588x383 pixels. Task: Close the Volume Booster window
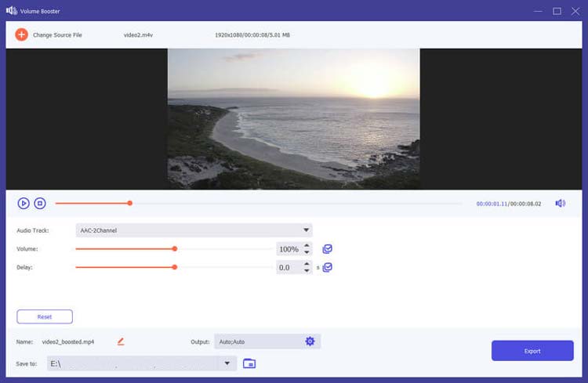(575, 11)
